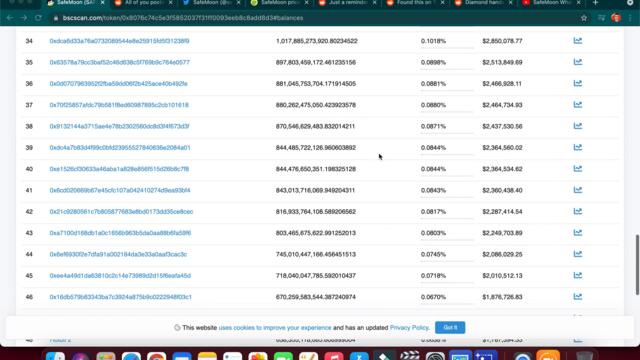Open holder address link at rank 37
Viewport: 640px width, 360px height.
coord(119,105)
